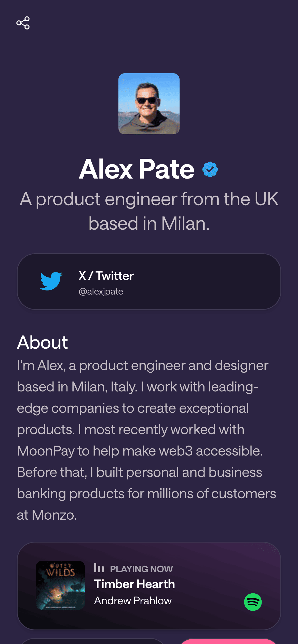The width and height of the screenshot is (298, 644).
Task: Click "Milan, Italy" in the About text
Action: coord(104,387)
